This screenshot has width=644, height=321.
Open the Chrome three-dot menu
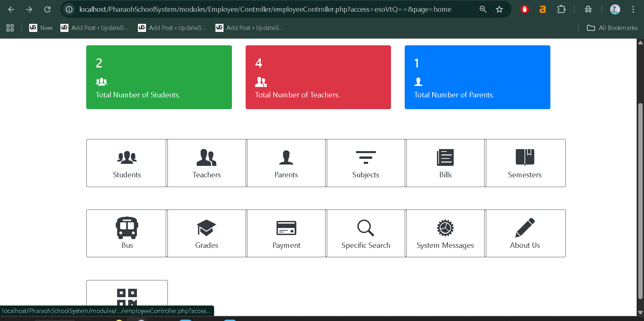point(634,9)
